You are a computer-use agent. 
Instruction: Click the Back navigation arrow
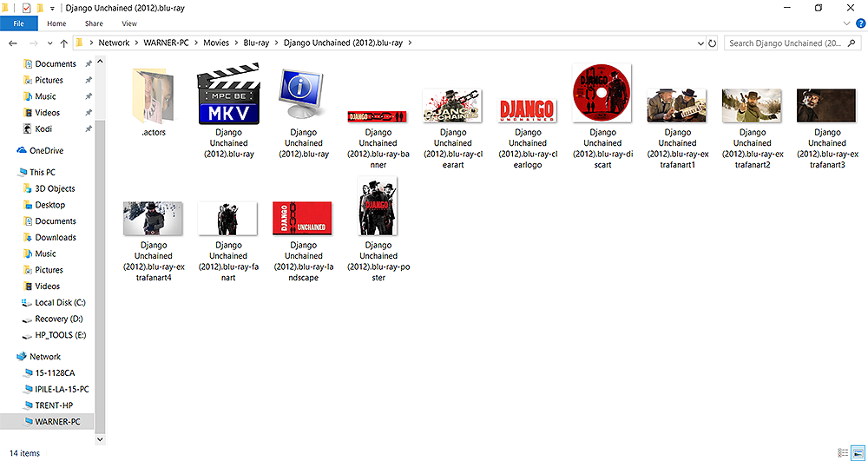point(13,43)
